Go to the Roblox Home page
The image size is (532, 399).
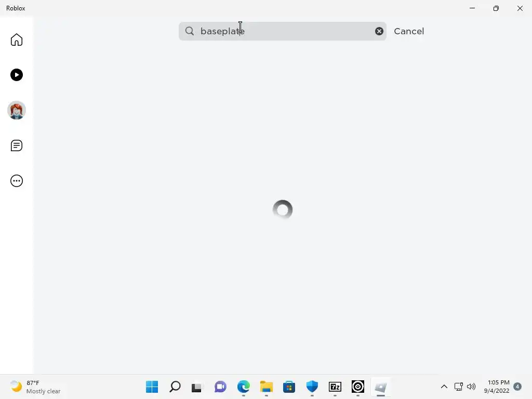click(16, 39)
